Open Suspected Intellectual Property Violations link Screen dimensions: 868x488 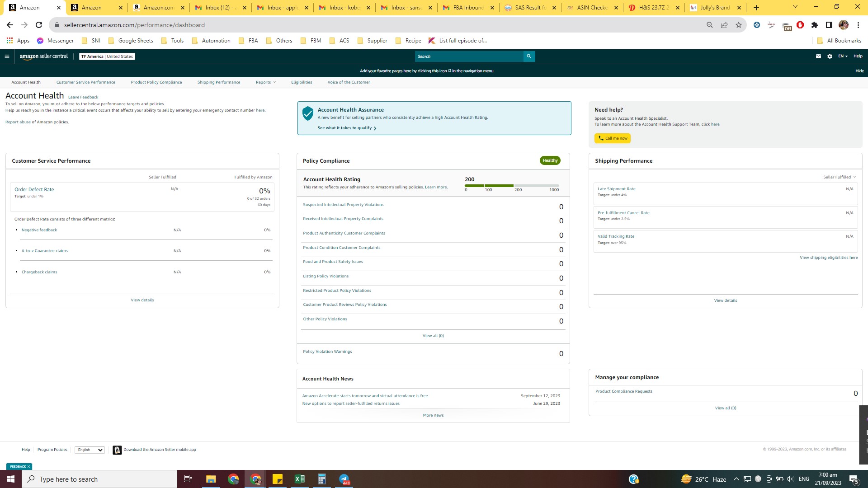[343, 205]
